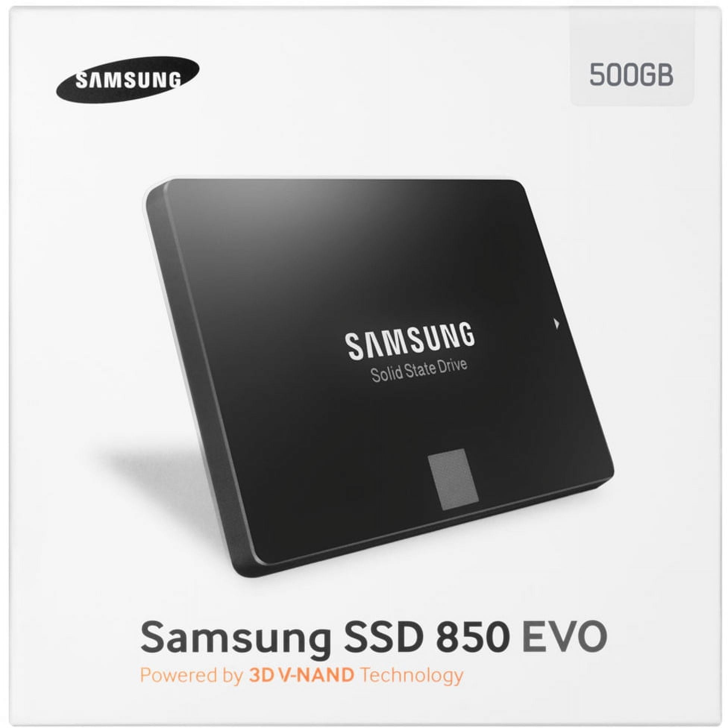Viewport: 728px width, 728px height.
Task: Click the gray square on the drive
Action: [453, 479]
